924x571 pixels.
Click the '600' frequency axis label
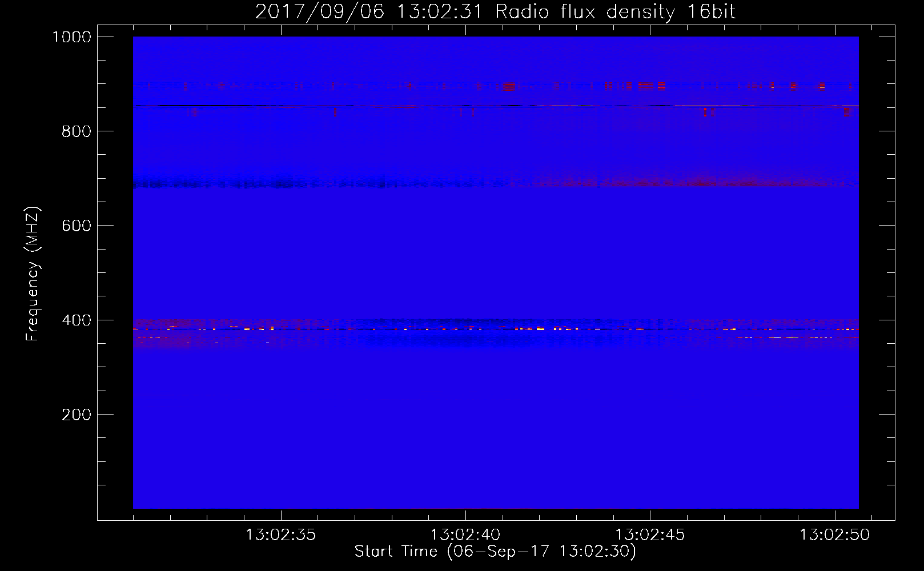[77, 226]
